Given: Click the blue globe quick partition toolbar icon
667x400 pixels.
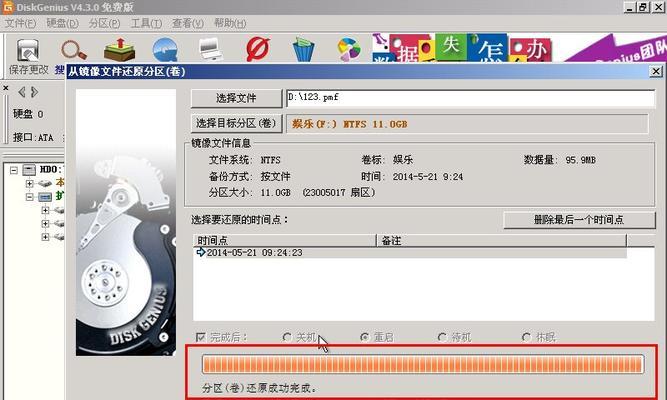Looking at the screenshot, I should [165, 50].
